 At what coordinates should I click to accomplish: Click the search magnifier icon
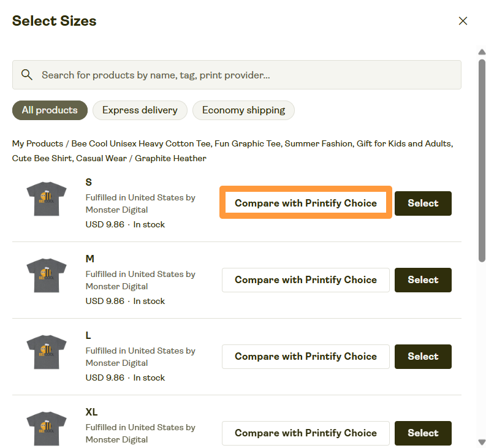tap(27, 75)
